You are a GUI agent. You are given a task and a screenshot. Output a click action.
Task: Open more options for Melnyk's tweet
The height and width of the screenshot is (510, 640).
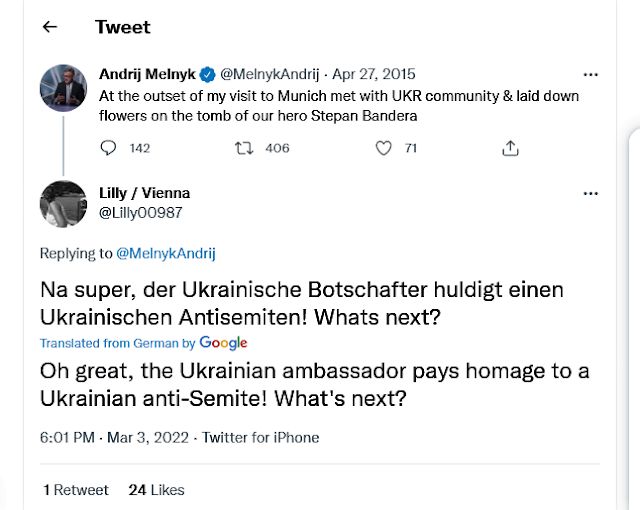point(590,74)
